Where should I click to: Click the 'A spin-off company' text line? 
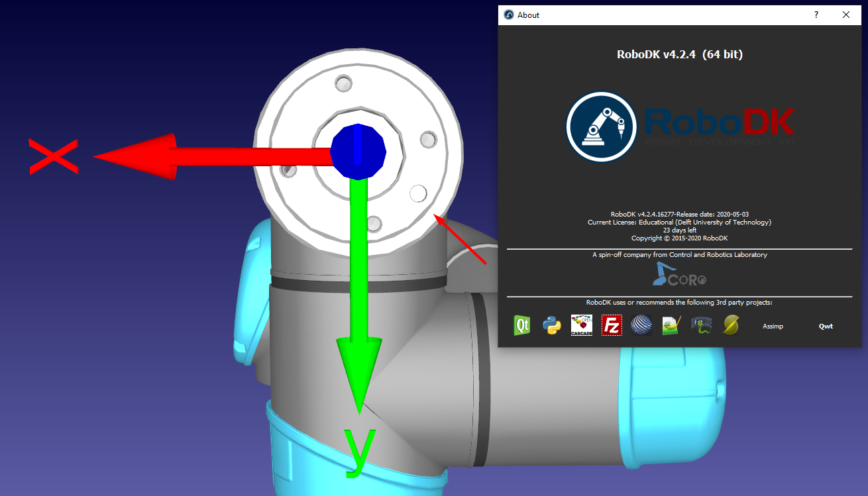tap(679, 254)
